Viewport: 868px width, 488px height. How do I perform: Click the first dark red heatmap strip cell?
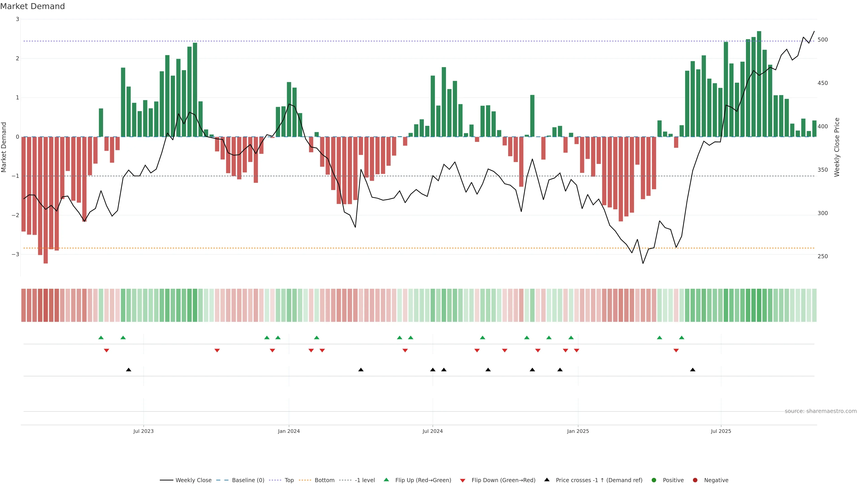pyautogui.click(x=23, y=305)
